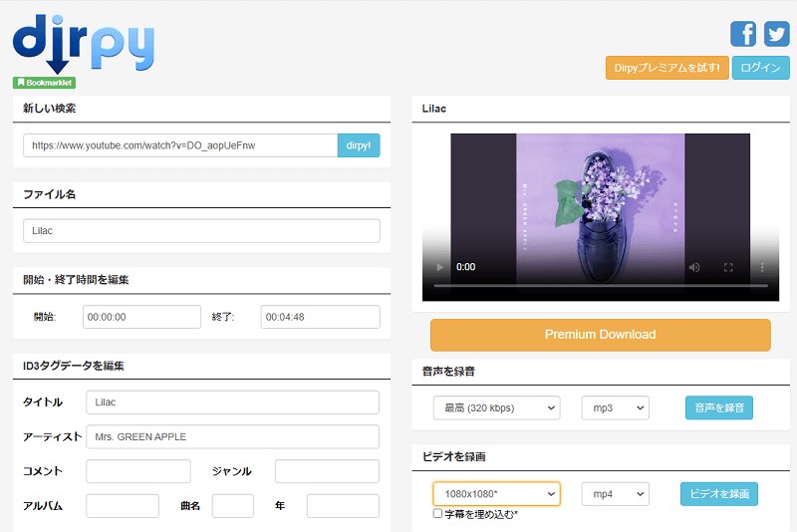Click the 新しい検索 section heading
The height and width of the screenshot is (532, 797).
(49, 109)
